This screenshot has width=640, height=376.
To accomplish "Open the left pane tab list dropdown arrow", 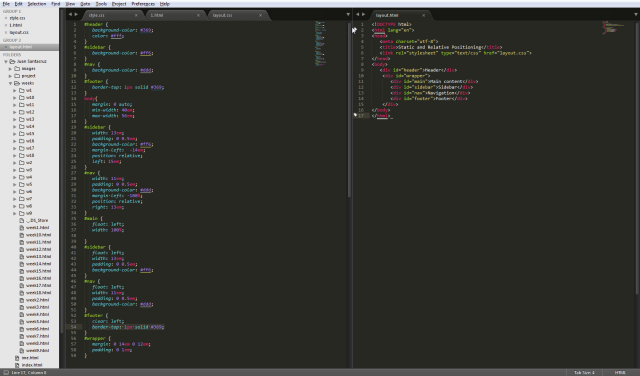I will pos(348,14).
